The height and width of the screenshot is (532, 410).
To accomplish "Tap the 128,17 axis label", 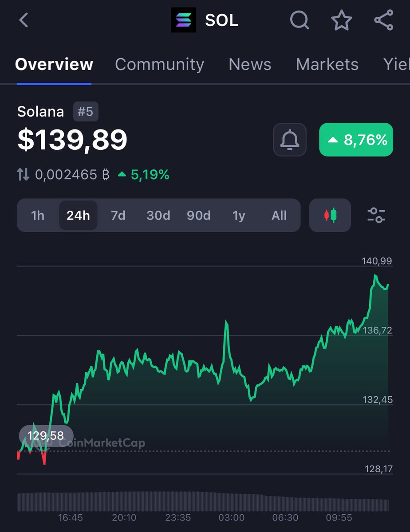I will 378,469.
